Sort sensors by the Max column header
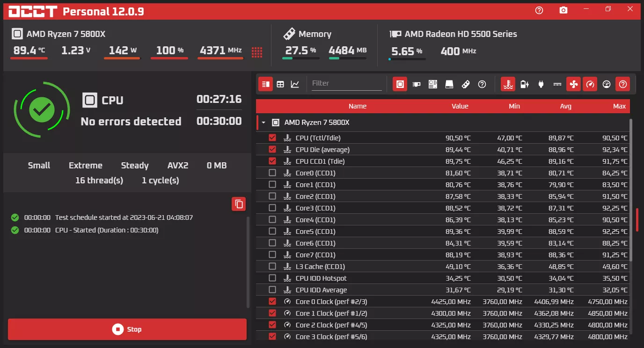 pos(620,106)
